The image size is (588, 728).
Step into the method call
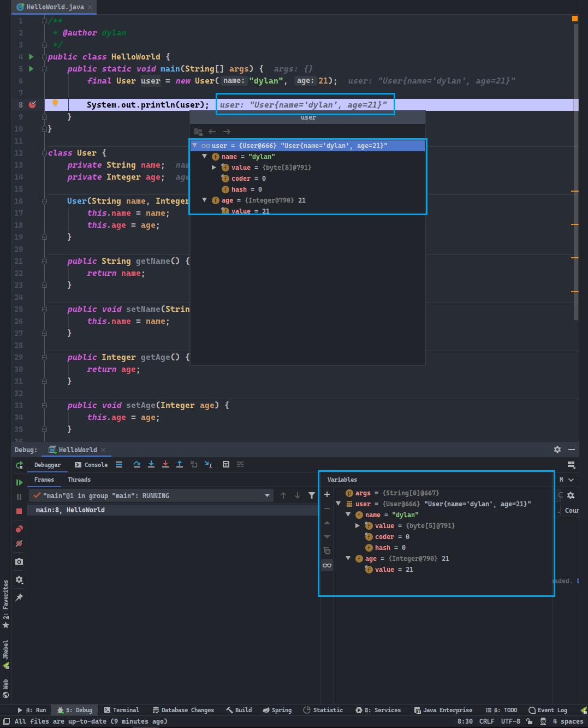coord(151,464)
